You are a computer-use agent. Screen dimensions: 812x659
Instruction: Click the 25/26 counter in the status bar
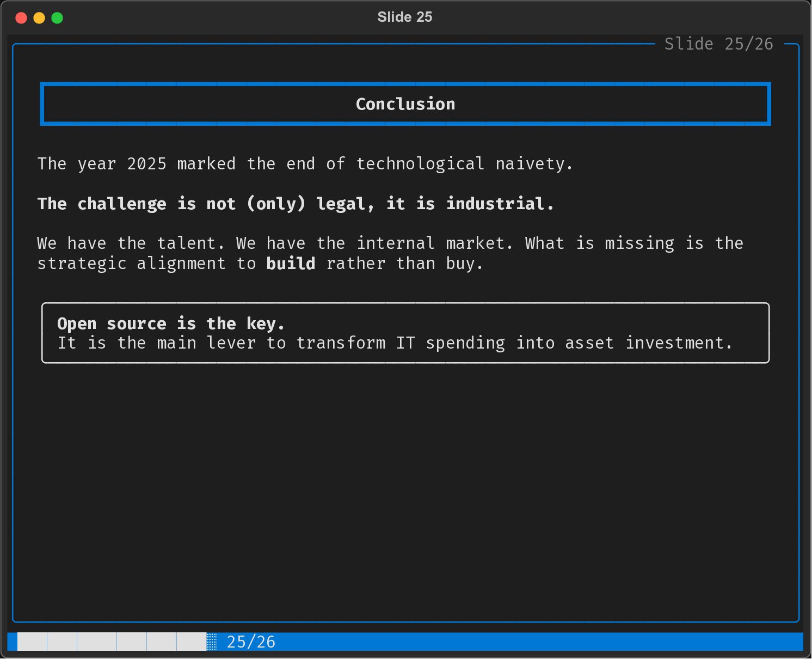pyautogui.click(x=251, y=642)
